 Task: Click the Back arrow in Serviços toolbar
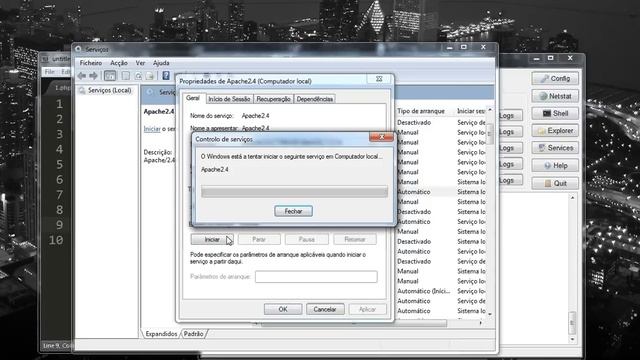click(x=82, y=76)
